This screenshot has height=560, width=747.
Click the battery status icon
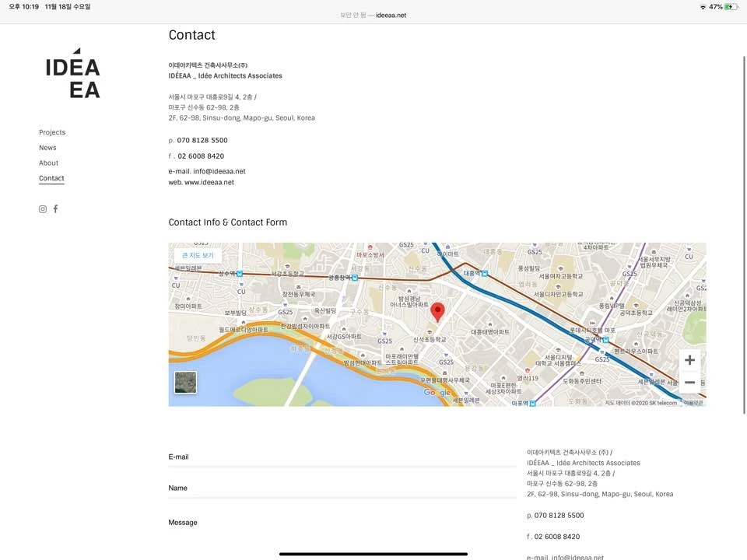[x=731, y=7]
